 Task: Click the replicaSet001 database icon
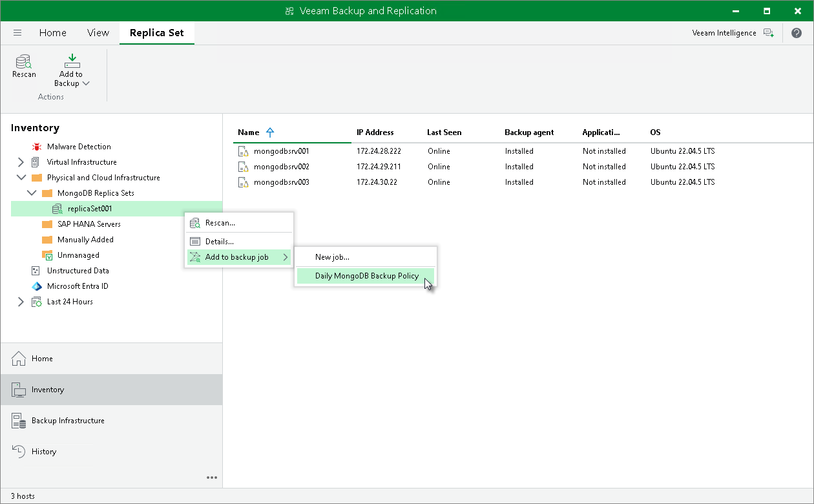tap(57, 209)
